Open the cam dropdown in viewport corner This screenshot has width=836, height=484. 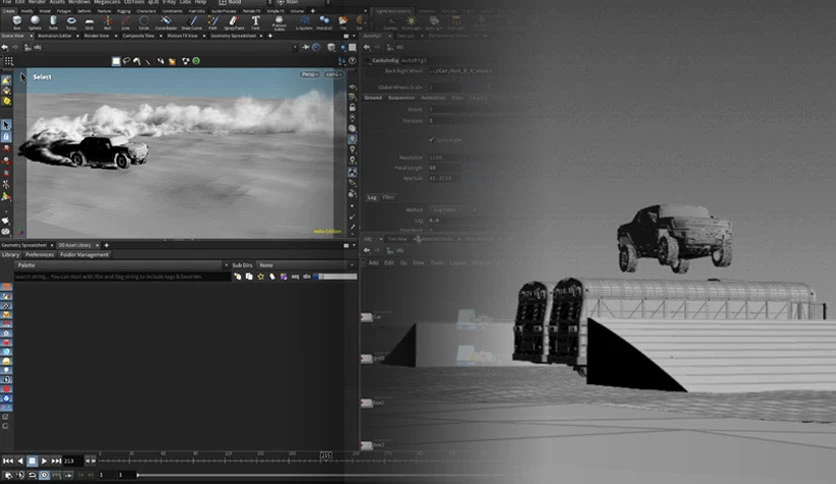point(333,74)
